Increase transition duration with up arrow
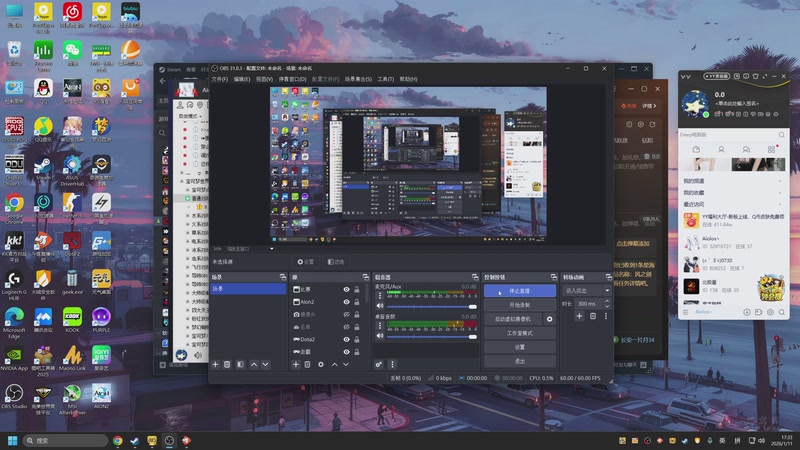Viewport: 800px width, 450px height. (607, 301)
